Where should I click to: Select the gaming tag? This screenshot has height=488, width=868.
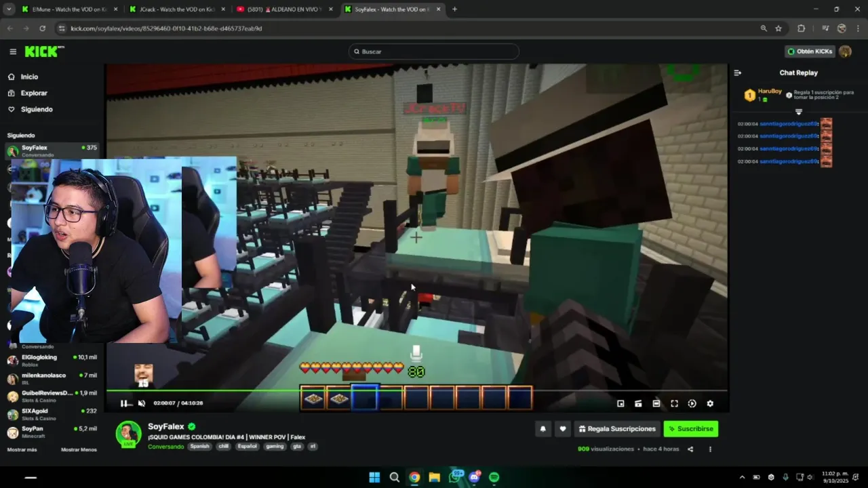click(275, 447)
